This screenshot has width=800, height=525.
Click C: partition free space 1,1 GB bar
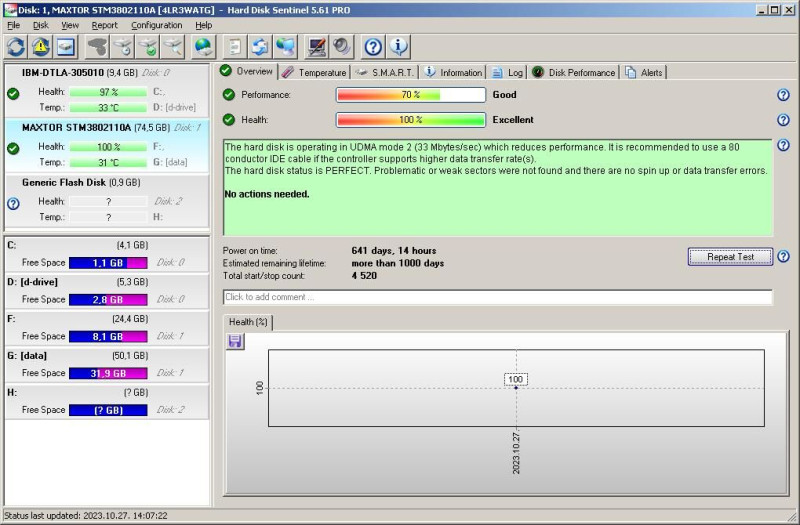pos(108,263)
